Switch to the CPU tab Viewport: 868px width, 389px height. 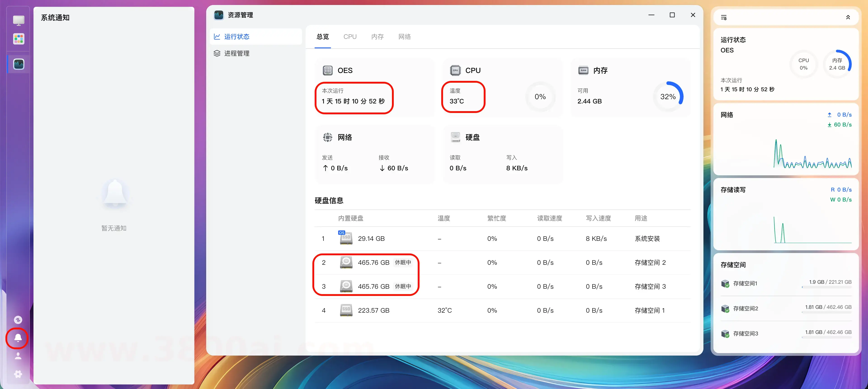pyautogui.click(x=350, y=37)
